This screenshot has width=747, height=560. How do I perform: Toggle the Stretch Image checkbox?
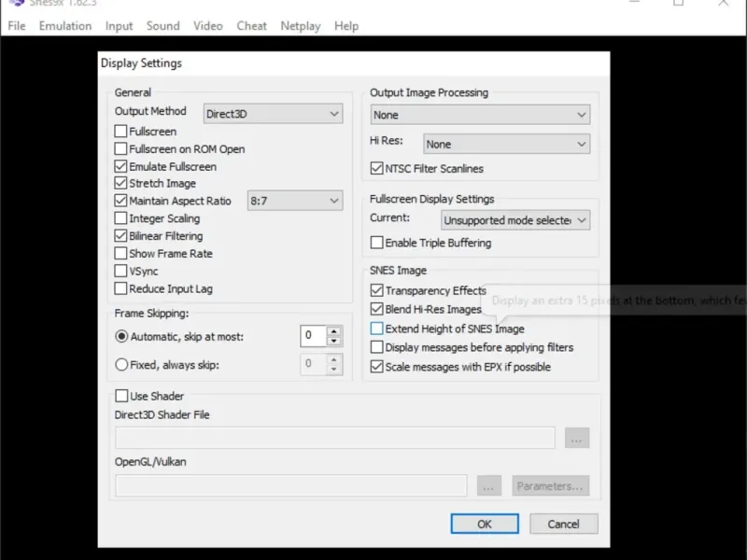121,183
